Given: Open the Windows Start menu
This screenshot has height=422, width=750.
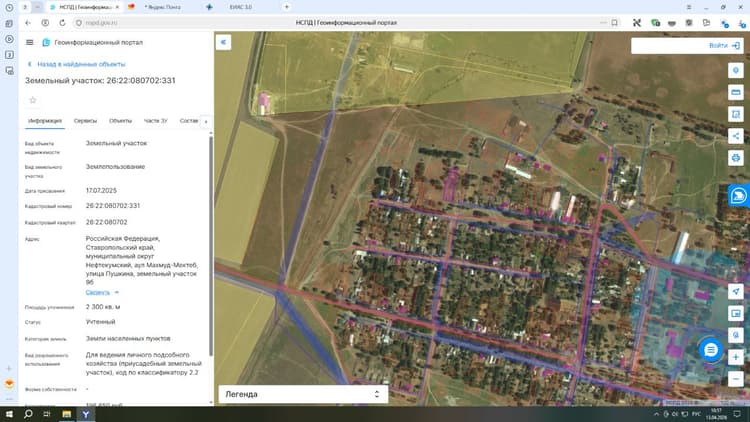Looking at the screenshot, I should tap(9, 414).
